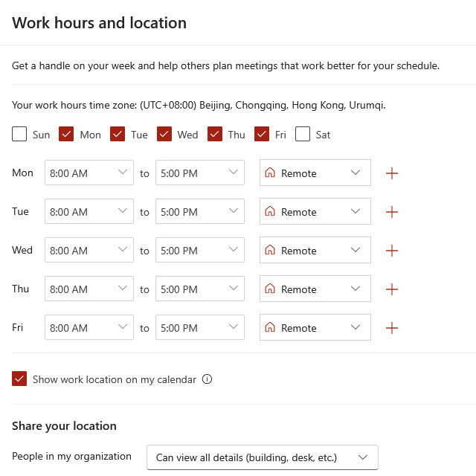
Task: Expand Friday end time selector
Action: click(200, 328)
